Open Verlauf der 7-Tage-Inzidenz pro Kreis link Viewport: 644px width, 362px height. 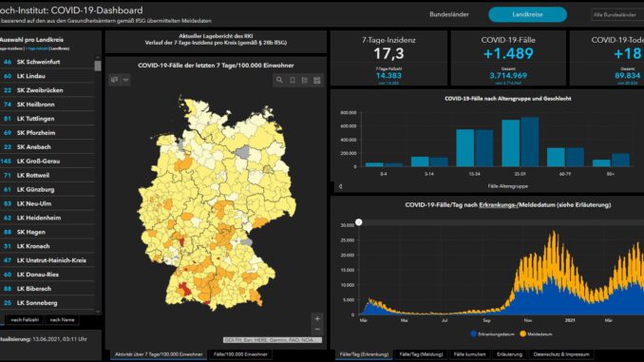point(216,43)
